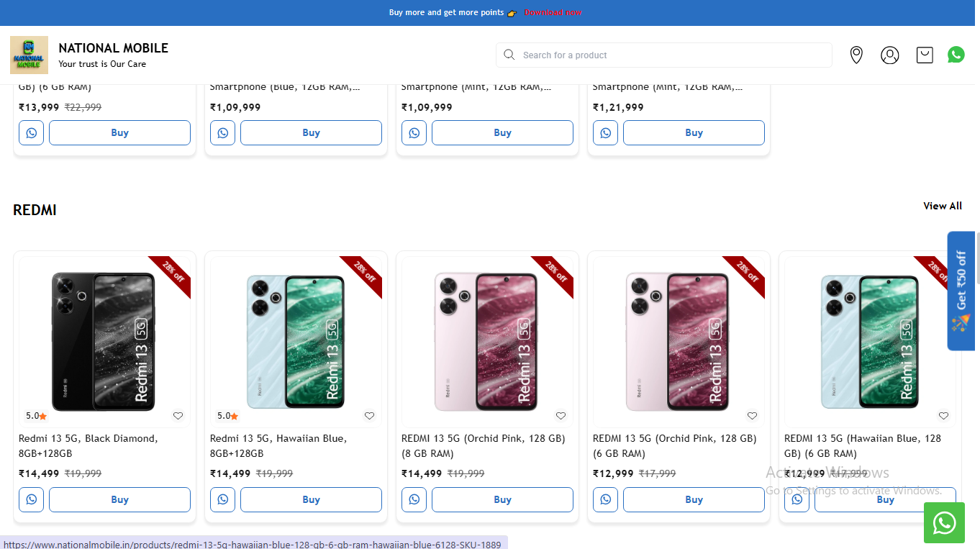Screen dimensions: 980x549
Task: Open the shopping bag cart icon
Action: click(x=925, y=55)
